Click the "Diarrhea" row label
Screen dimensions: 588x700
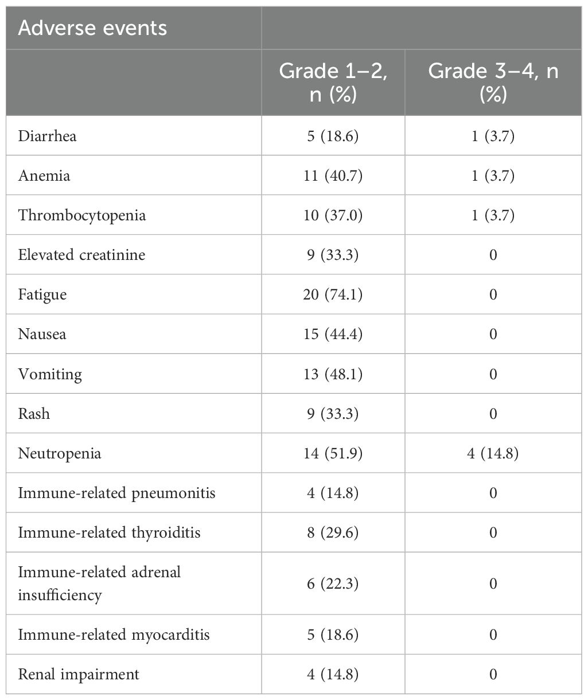pos(47,136)
